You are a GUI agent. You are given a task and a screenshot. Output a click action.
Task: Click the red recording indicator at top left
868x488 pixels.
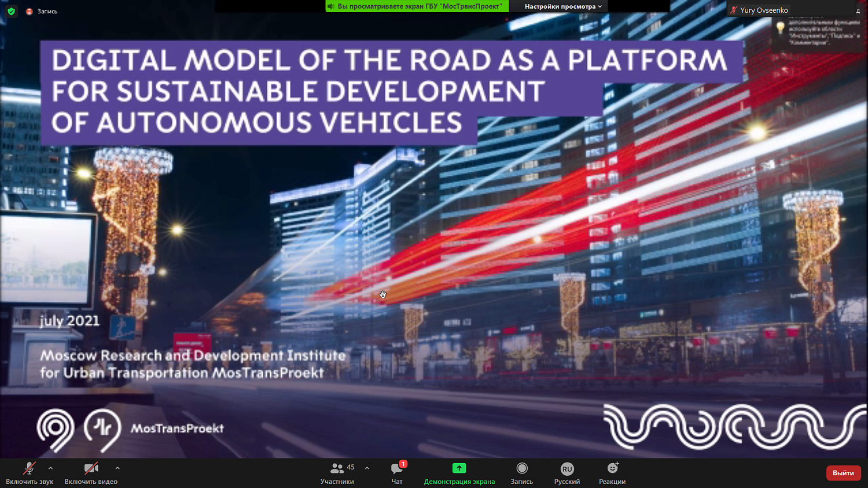point(30,11)
